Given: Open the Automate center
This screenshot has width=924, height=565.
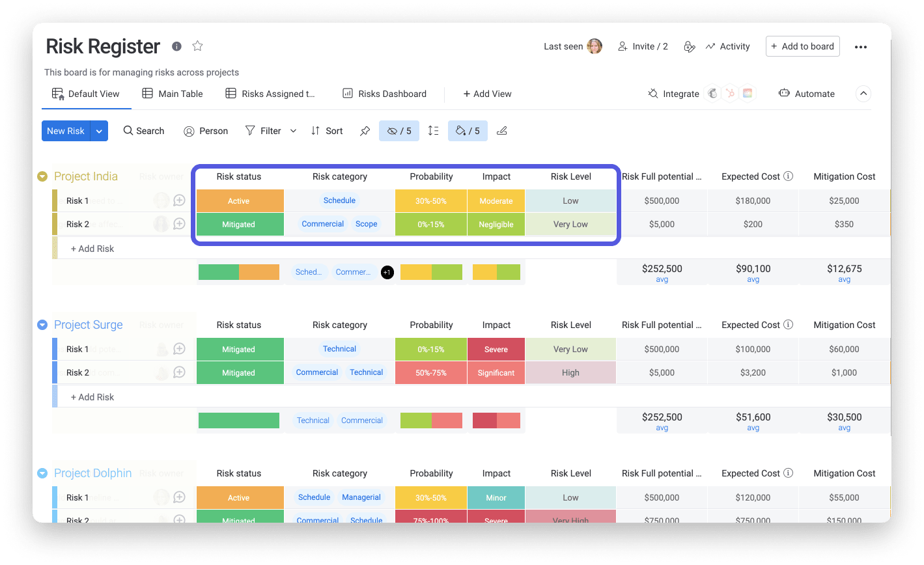Looking at the screenshot, I should (807, 94).
